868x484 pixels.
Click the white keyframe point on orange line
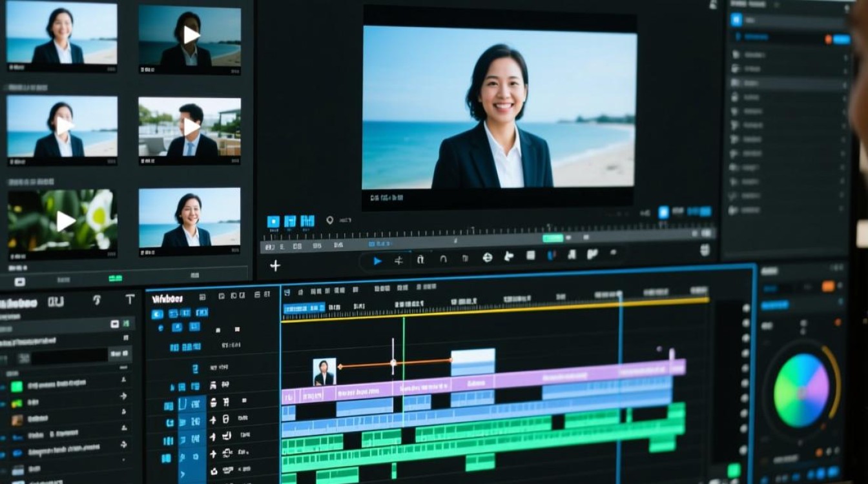click(393, 363)
